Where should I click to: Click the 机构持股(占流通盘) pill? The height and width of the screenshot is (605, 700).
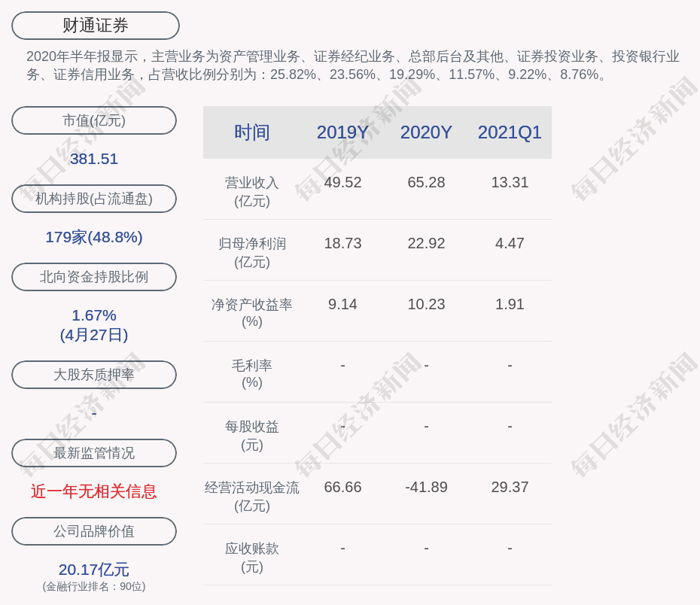click(94, 199)
